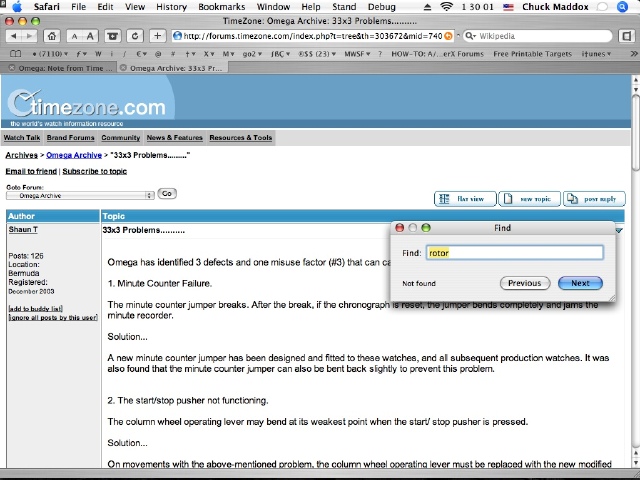640x480 pixels.
Task: Expand the 'M' bookmarks folder
Action: coord(229,54)
